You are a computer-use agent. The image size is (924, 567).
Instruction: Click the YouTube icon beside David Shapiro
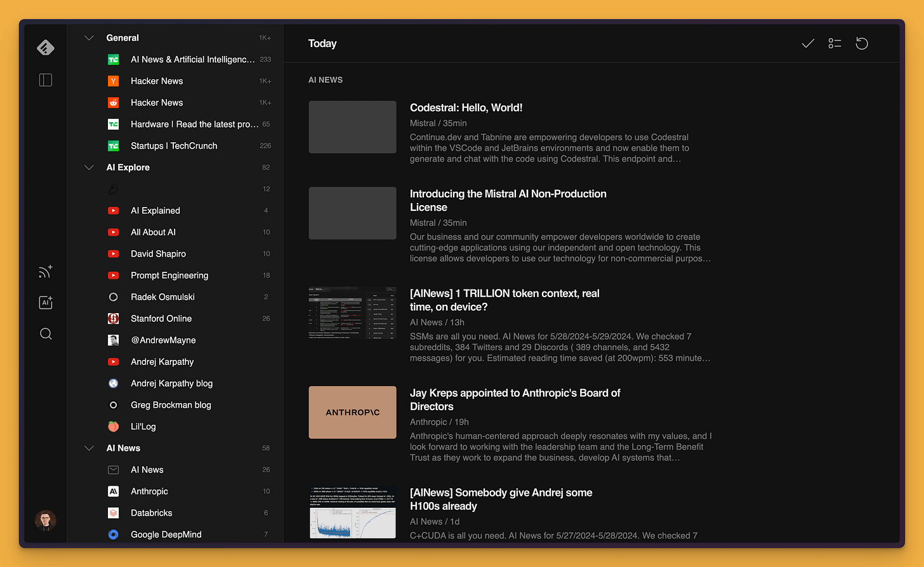click(114, 254)
